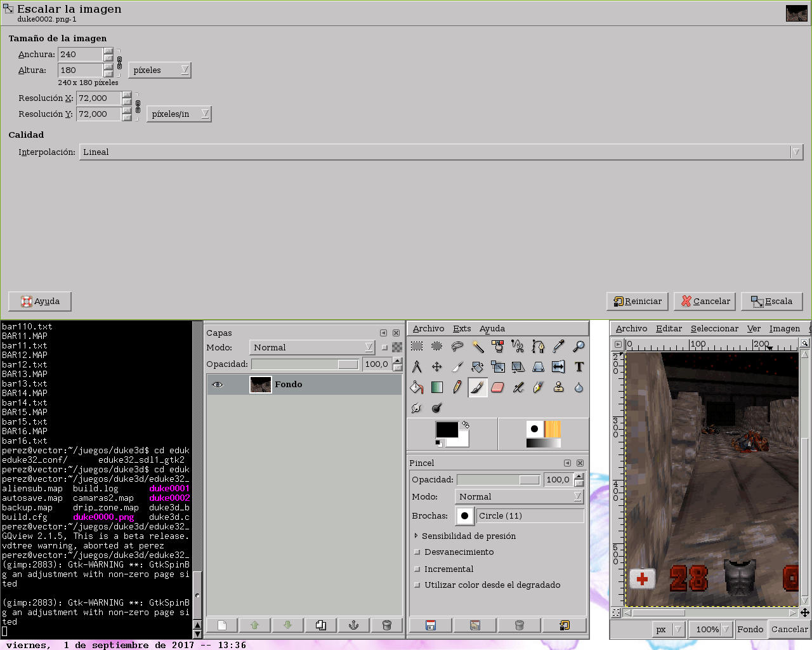Enable the Desvanecimiento checkbox
Viewport: 812px width, 650px height.
click(417, 552)
